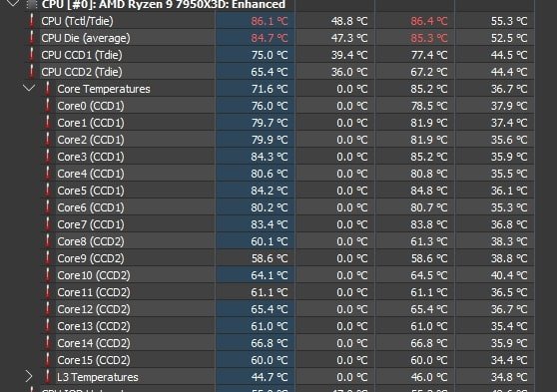The height and width of the screenshot is (392, 557).
Task: Expand the L3 Temperatures group
Action: point(29,376)
